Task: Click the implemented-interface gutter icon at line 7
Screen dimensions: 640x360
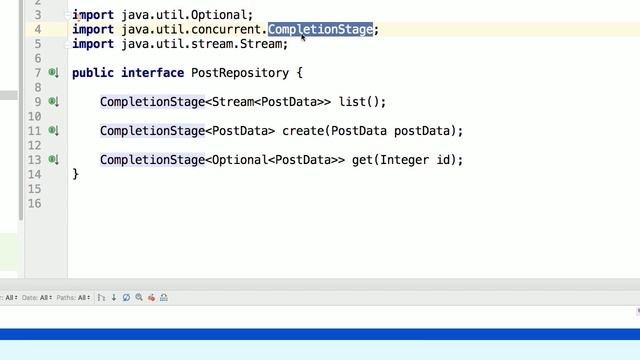Action: pyautogui.click(x=53, y=73)
